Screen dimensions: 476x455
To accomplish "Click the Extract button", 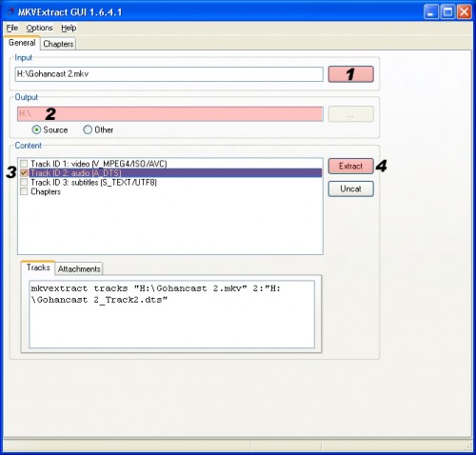I will coord(350,166).
